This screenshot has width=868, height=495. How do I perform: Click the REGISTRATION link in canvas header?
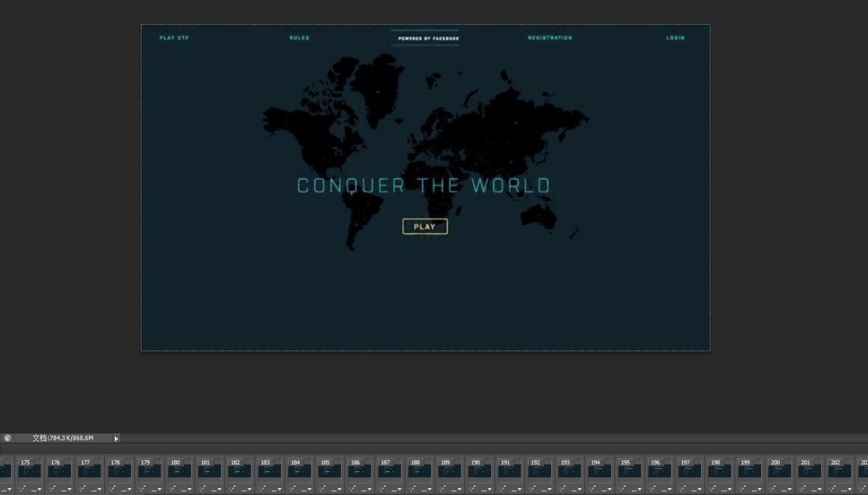(550, 38)
